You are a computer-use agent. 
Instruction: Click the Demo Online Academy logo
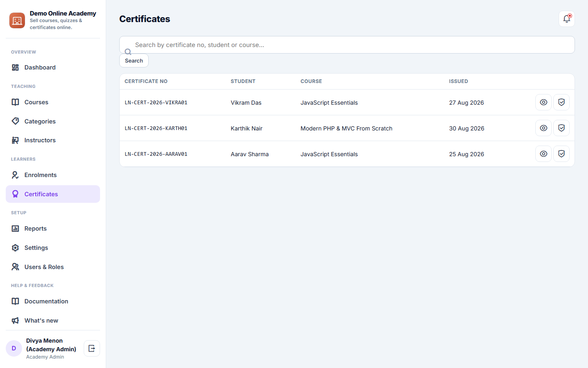click(x=17, y=20)
